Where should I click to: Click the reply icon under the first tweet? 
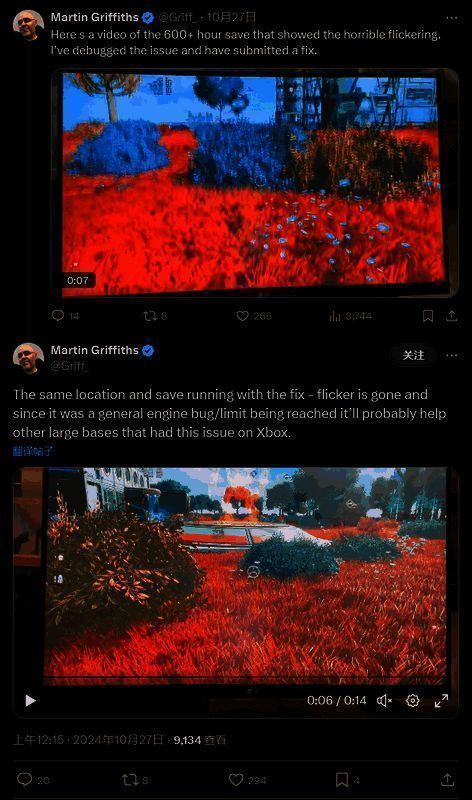58,316
